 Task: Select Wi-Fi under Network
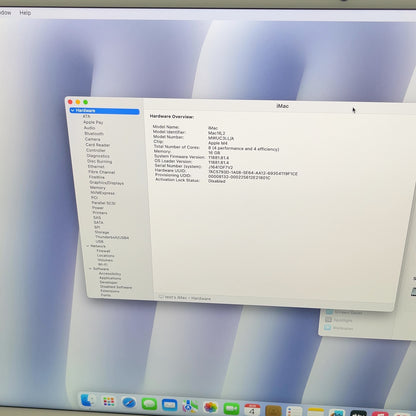tap(103, 264)
